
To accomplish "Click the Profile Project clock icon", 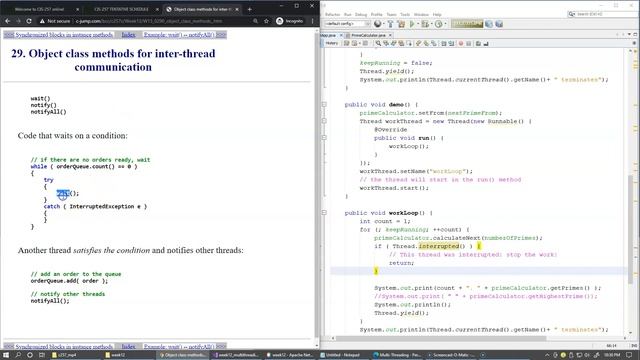I will tap(438, 24).
